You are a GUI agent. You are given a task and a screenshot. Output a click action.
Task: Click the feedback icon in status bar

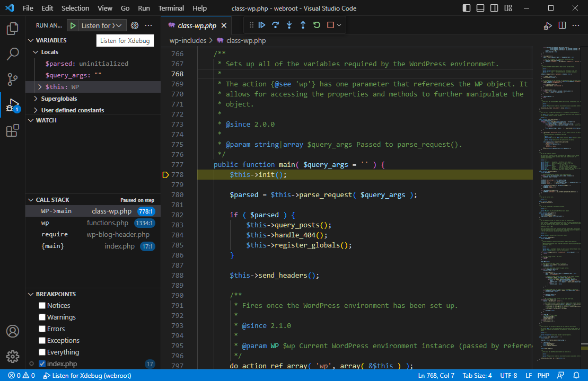pos(560,375)
